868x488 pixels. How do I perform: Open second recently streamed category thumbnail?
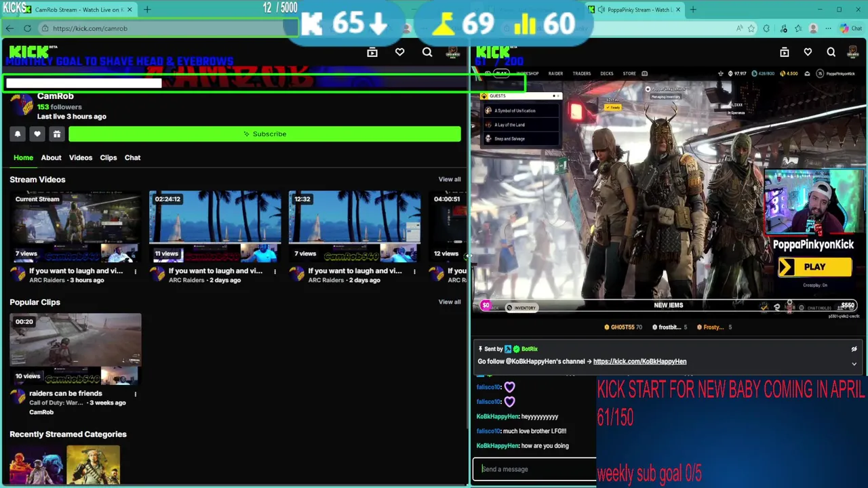93,466
